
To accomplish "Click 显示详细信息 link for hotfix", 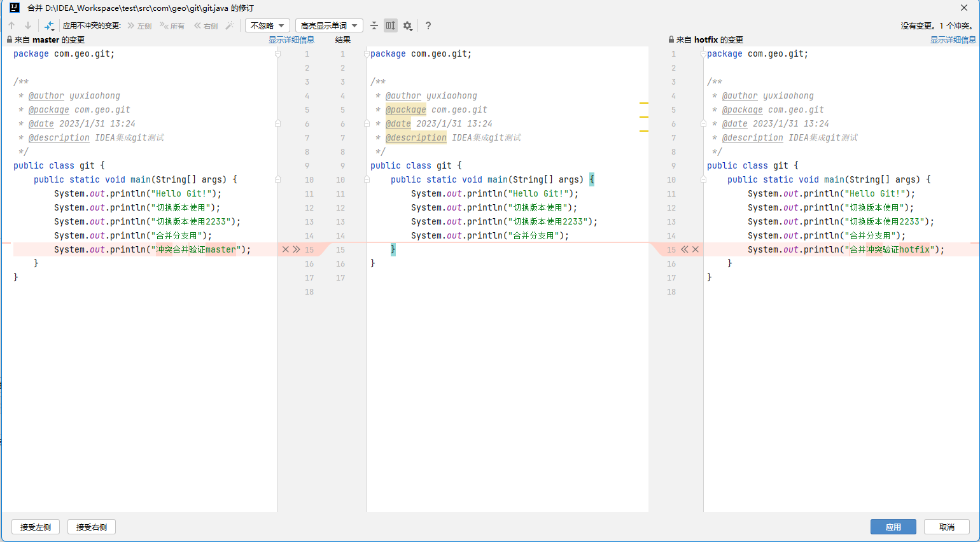I will click(953, 39).
